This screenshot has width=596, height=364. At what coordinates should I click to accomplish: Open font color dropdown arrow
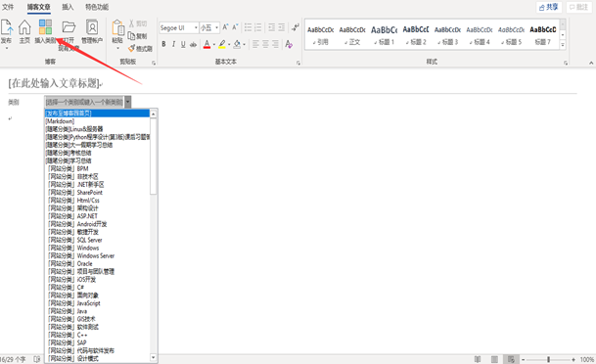coord(214,44)
